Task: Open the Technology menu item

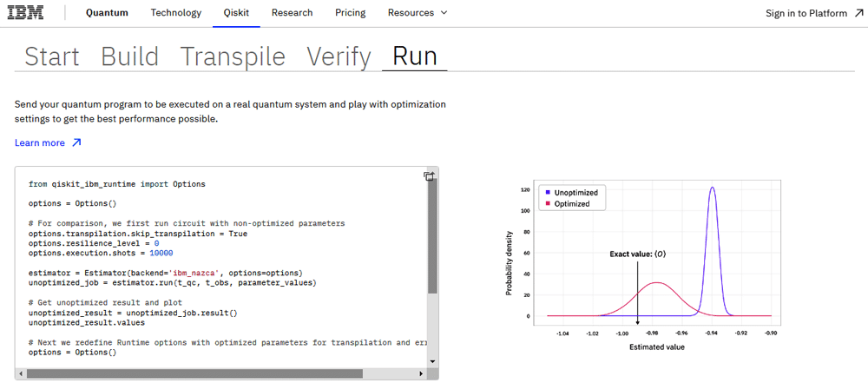Action: tap(175, 13)
